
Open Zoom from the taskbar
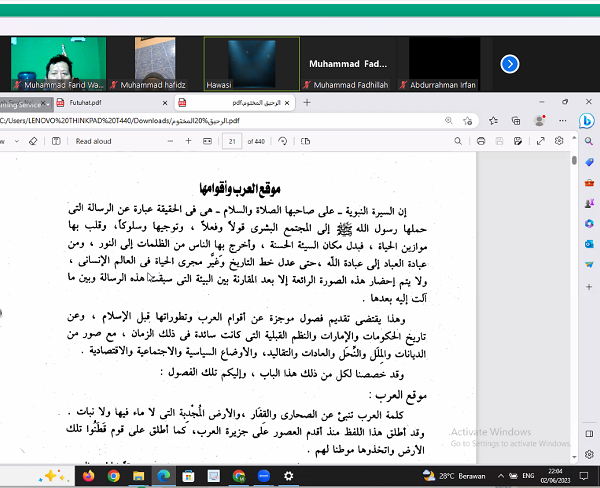click(264, 476)
